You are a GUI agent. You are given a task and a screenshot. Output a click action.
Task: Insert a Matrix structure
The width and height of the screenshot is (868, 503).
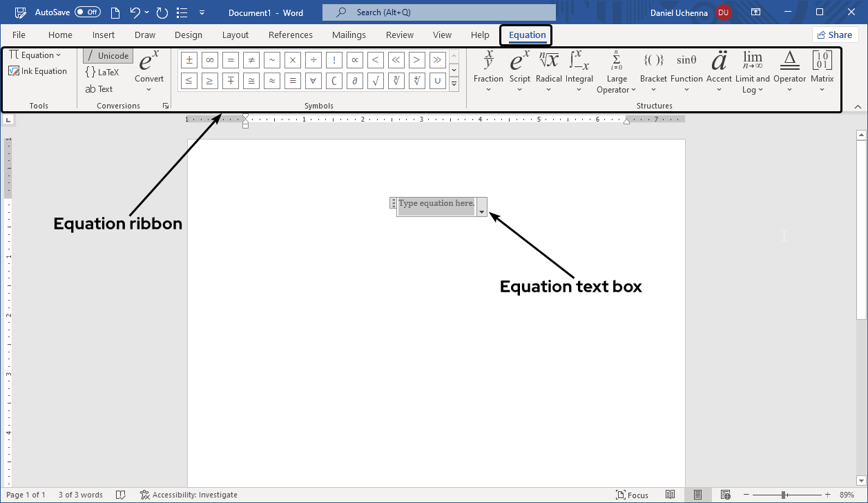point(822,69)
